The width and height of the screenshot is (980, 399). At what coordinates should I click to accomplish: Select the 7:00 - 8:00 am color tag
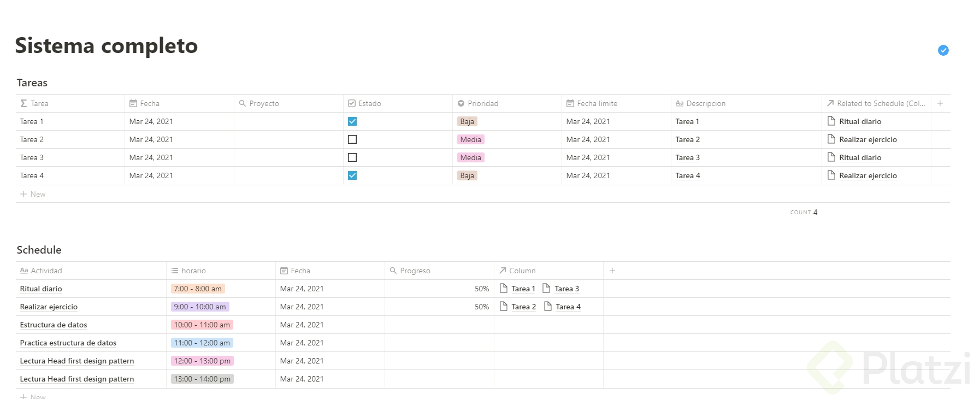[198, 289]
